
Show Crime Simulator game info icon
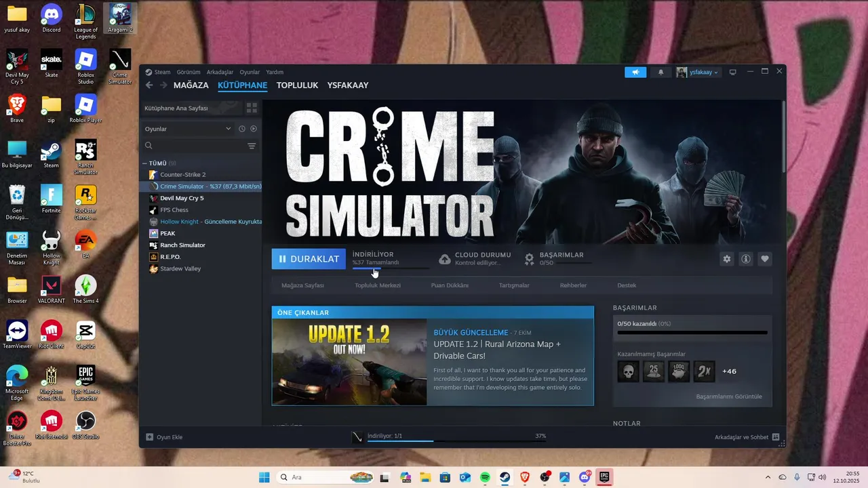[x=746, y=259]
